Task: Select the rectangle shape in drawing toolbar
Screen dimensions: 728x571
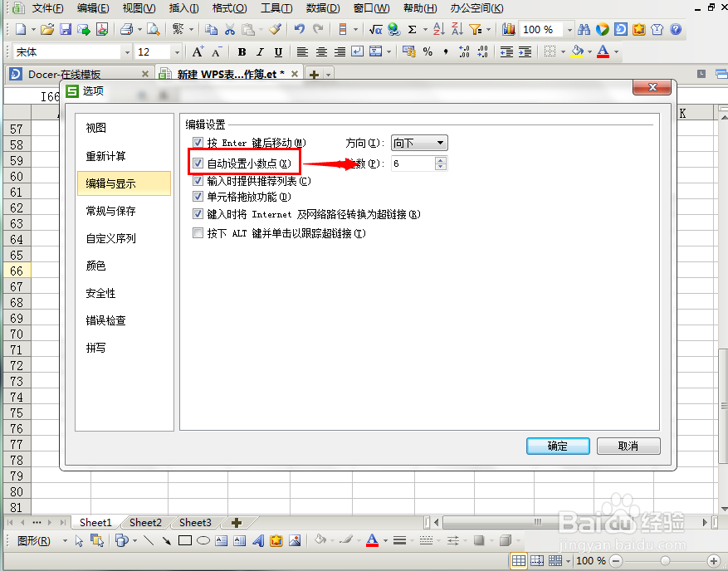Action: 185,540
